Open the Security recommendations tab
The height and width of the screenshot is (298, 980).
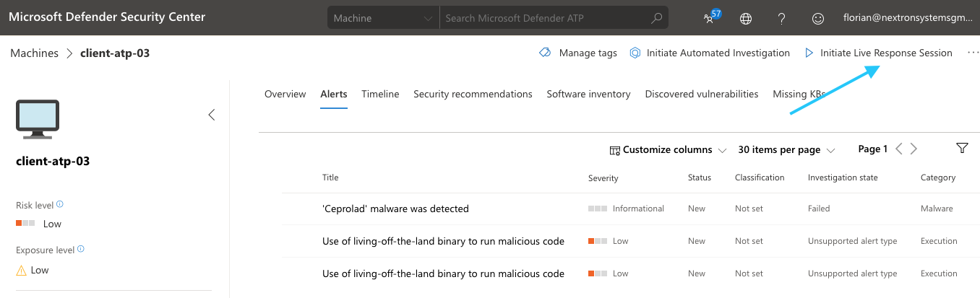[x=473, y=94]
